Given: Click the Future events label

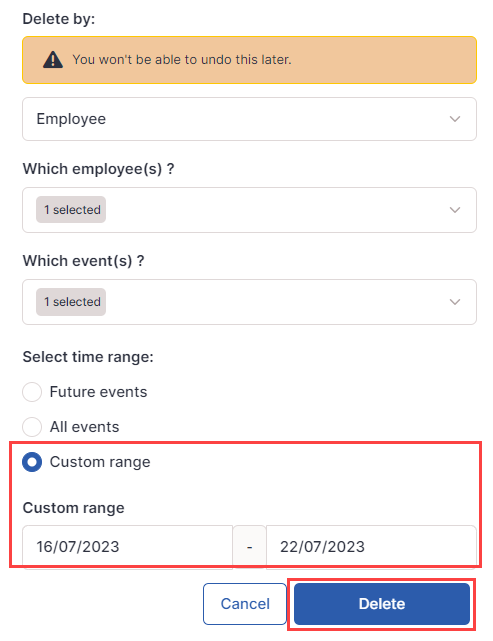Looking at the screenshot, I should point(98,392).
